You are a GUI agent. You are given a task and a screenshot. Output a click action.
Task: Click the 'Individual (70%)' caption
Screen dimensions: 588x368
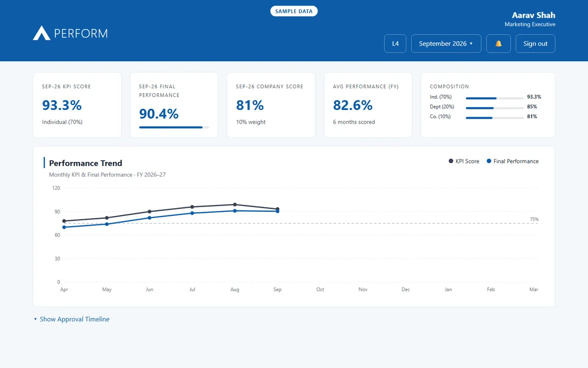(x=62, y=122)
